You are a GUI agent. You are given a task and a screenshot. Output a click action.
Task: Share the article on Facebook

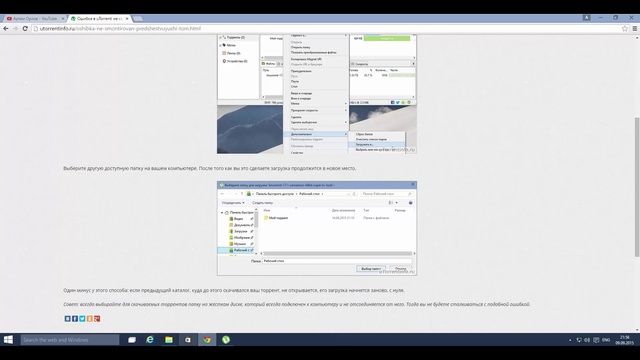(75, 319)
